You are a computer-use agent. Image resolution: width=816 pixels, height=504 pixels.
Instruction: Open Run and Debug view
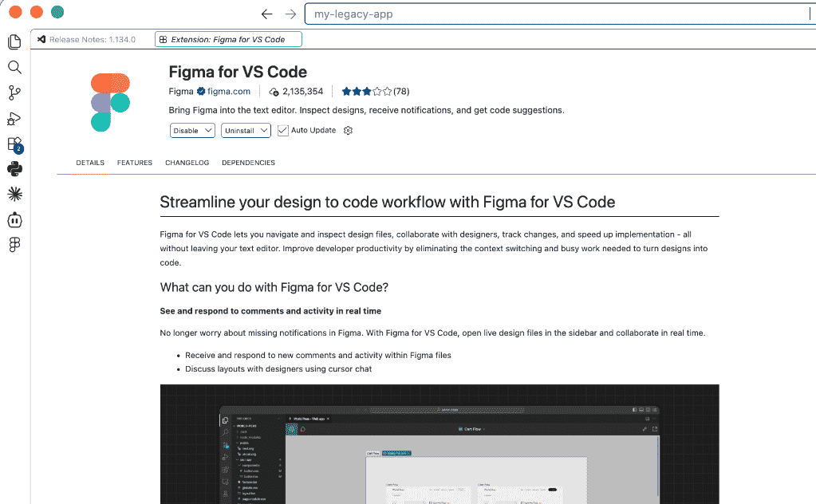[x=14, y=119]
